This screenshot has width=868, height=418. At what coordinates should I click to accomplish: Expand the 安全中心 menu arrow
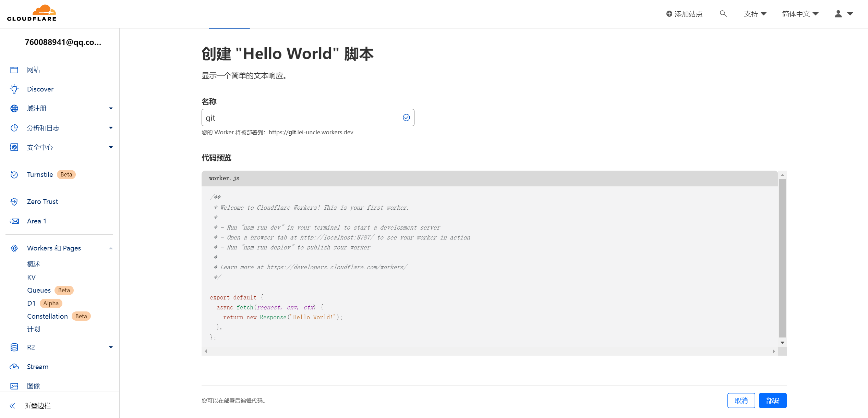tap(111, 147)
